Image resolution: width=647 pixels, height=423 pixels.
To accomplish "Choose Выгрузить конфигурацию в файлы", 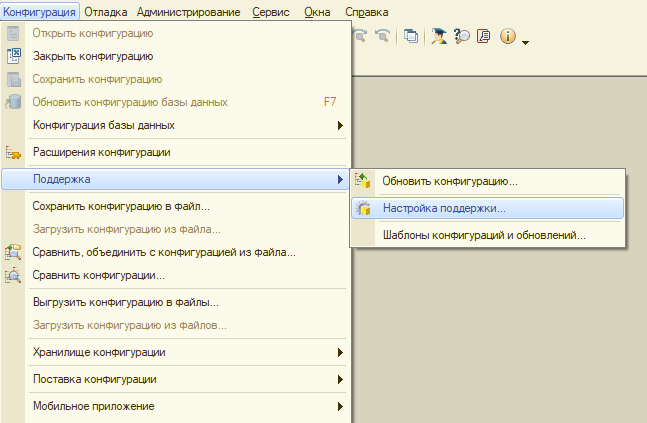I will coord(125,301).
